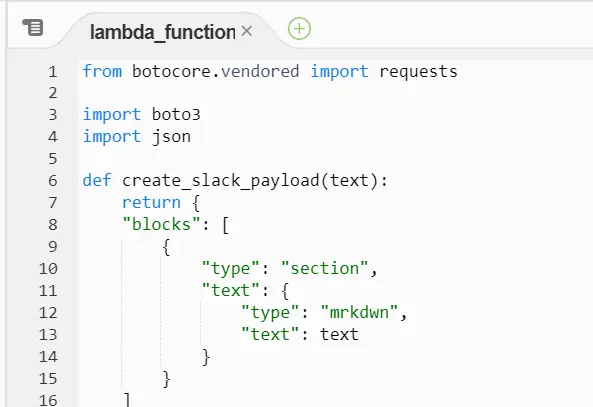Click the 'json' import text
The height and width of the screenshot is (407, 593).
(171, 137)
